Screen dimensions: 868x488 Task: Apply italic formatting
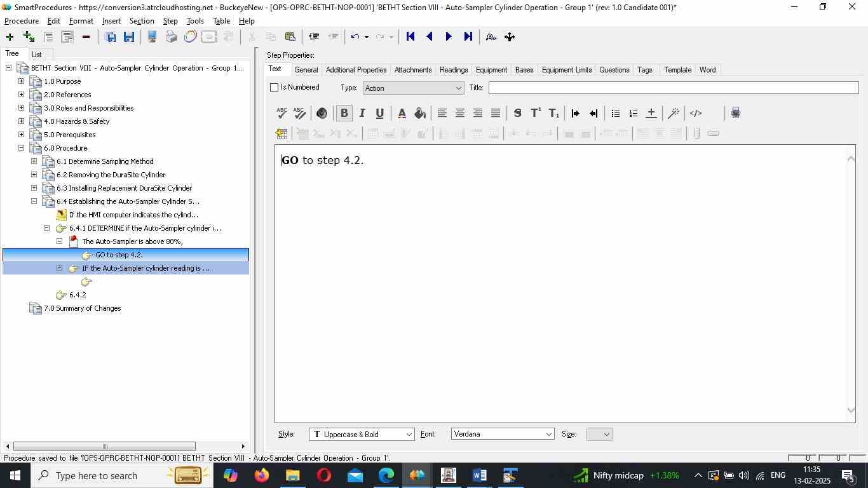tap(362, 113)
